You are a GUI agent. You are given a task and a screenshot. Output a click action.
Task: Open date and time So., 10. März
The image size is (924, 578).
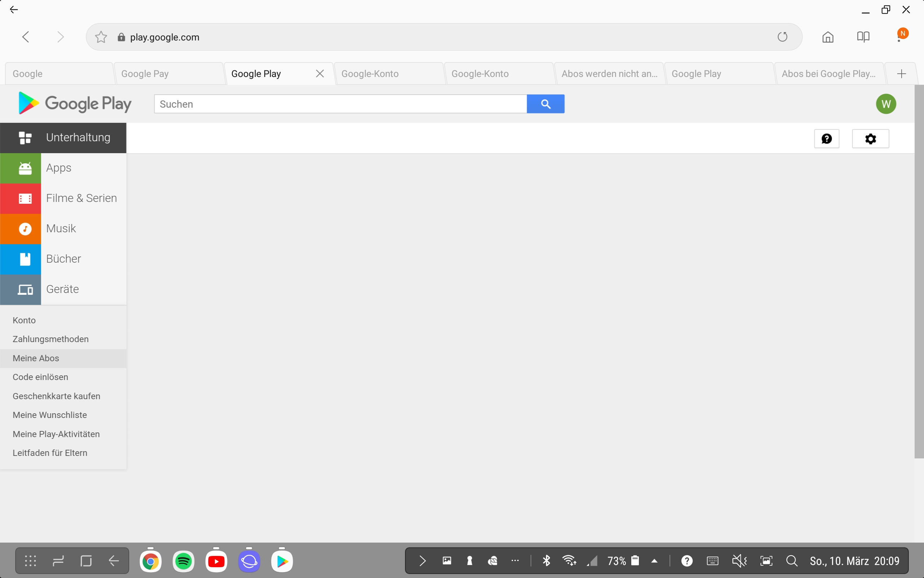854,561
